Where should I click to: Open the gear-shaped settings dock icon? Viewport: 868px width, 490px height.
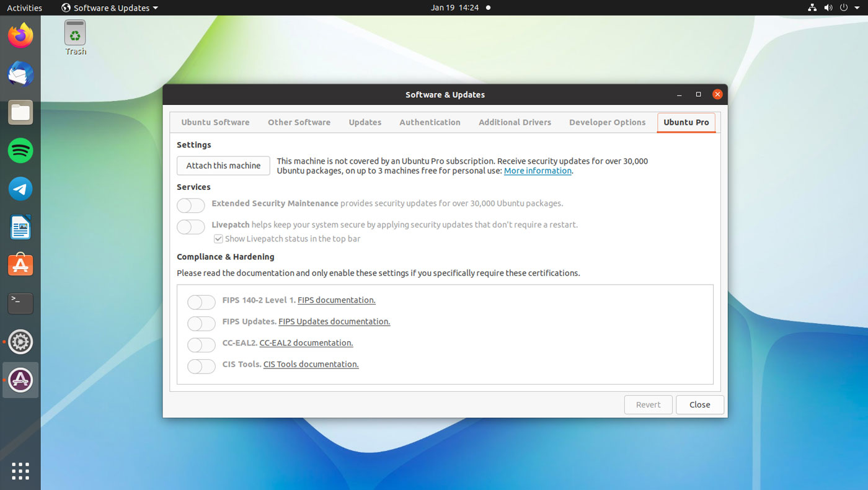pos(20,342)
